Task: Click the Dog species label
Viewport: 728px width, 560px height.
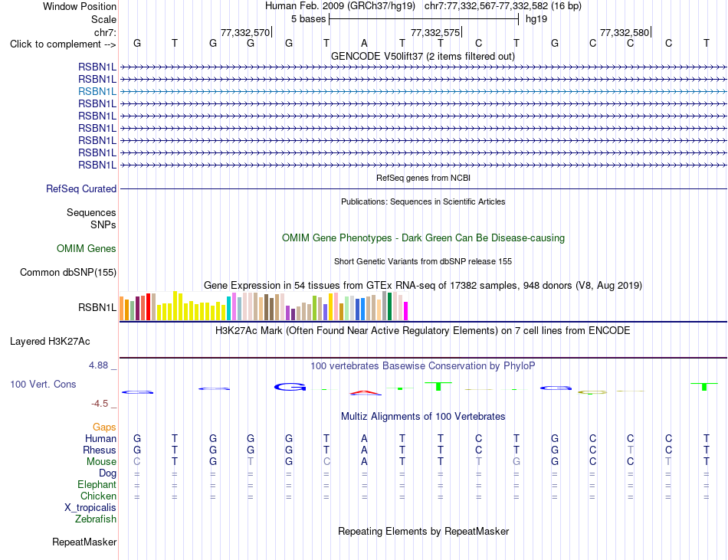Action: point(107,473)
